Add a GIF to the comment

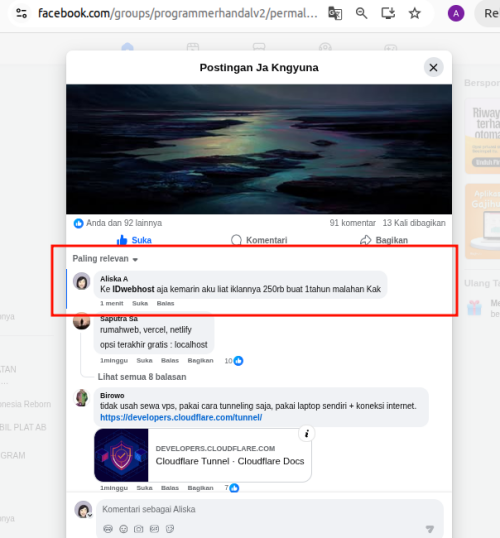pos(154,529)
